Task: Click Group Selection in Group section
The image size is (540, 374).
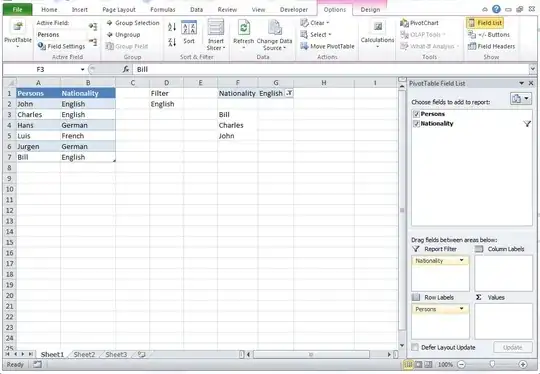Action: click(x=133, y=23)
